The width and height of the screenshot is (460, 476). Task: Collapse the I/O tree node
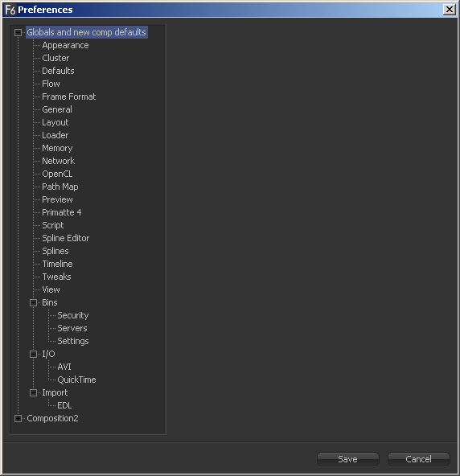pos(34,355)
